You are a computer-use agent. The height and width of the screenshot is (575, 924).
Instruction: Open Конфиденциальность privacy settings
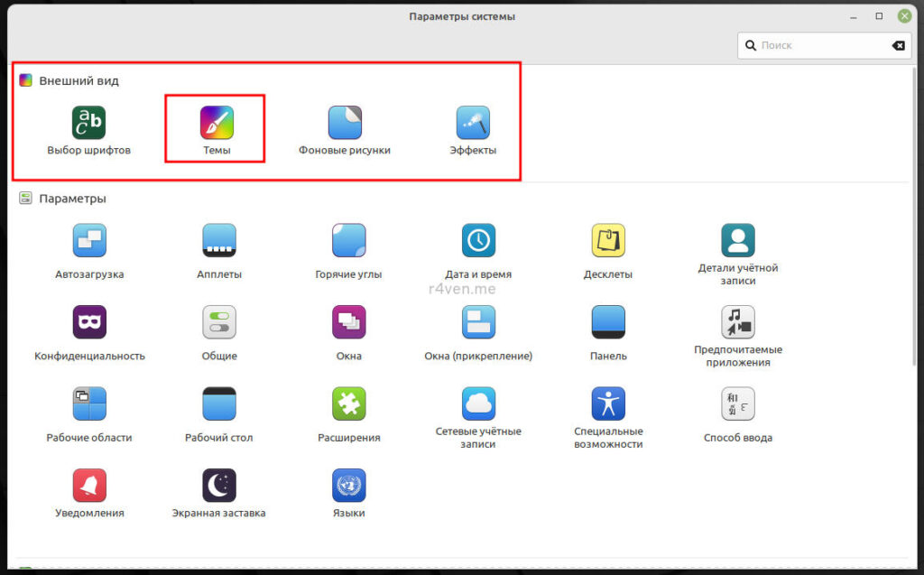point(89,322)
